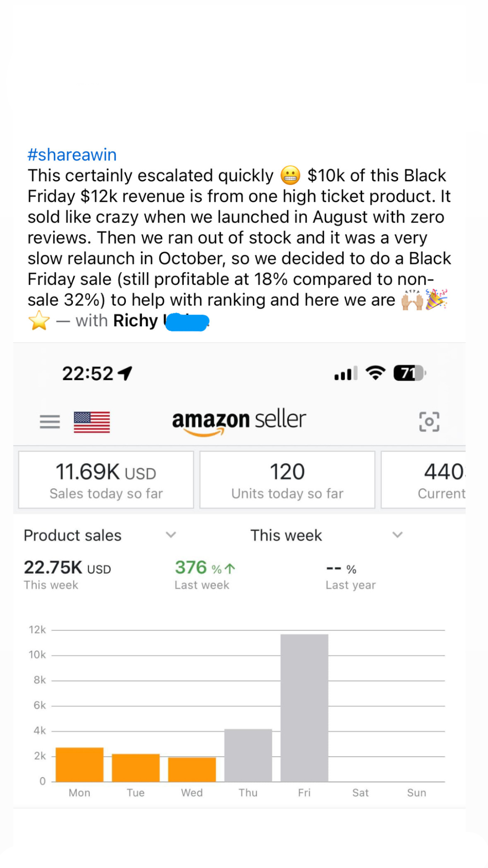Expand the This week period dropdown
This screenshot has width=488, height=868.
[x=397, y=535]
